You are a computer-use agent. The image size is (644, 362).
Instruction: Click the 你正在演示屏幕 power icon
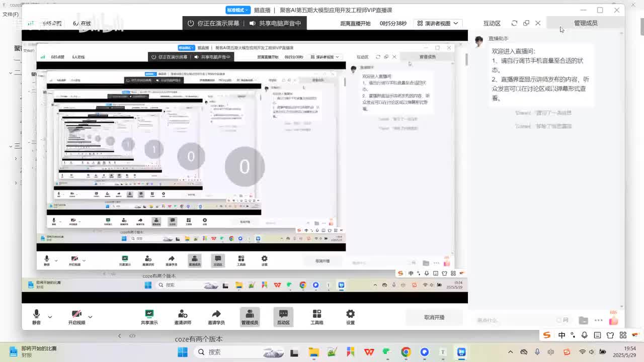(x=191, y=23)
